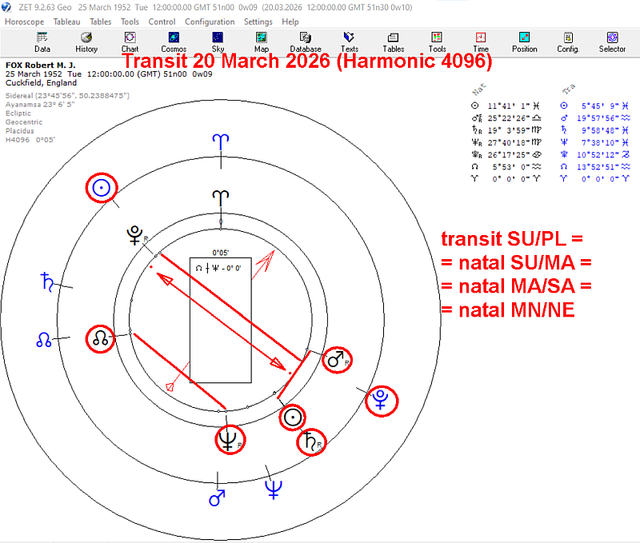The height and width of the screenshot is (543, 640).
Task: Click the chart owner name FOX Robert M. J.
Action: [40, 65]
